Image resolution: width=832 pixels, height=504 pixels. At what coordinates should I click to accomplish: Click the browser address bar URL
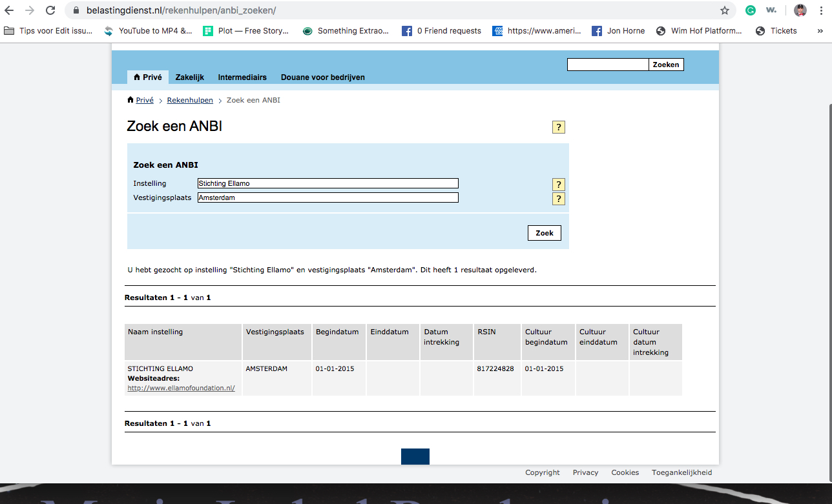[182, 11]
